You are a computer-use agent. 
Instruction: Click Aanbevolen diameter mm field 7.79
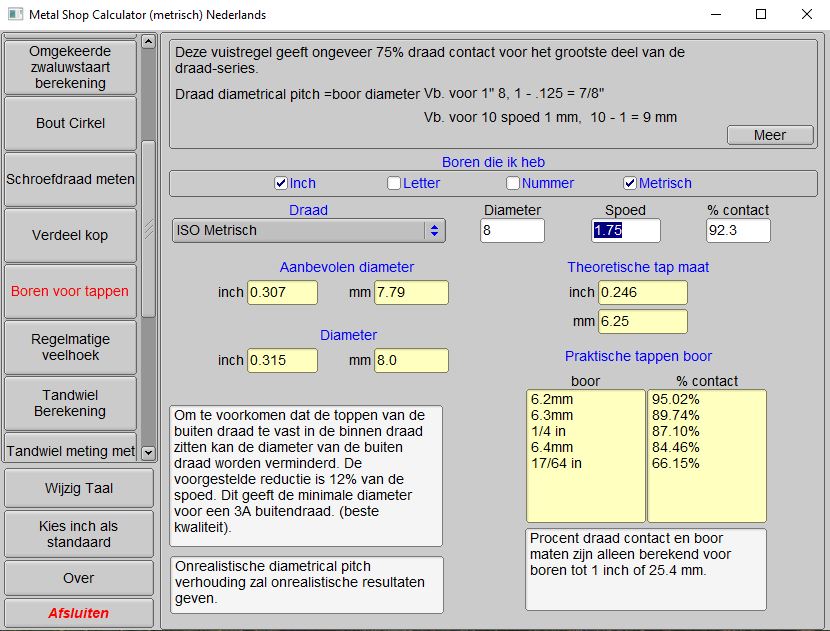[x=411, y=292]
